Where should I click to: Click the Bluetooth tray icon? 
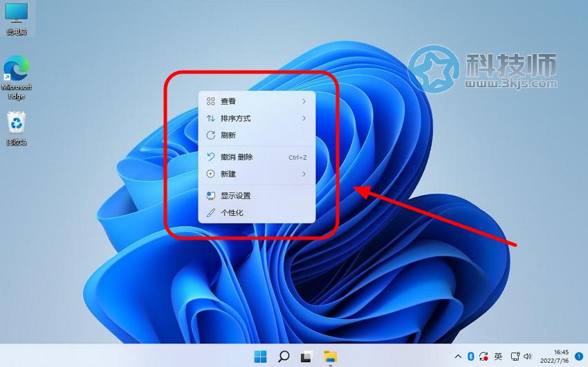pyautogui.click(x=470, y=357)
